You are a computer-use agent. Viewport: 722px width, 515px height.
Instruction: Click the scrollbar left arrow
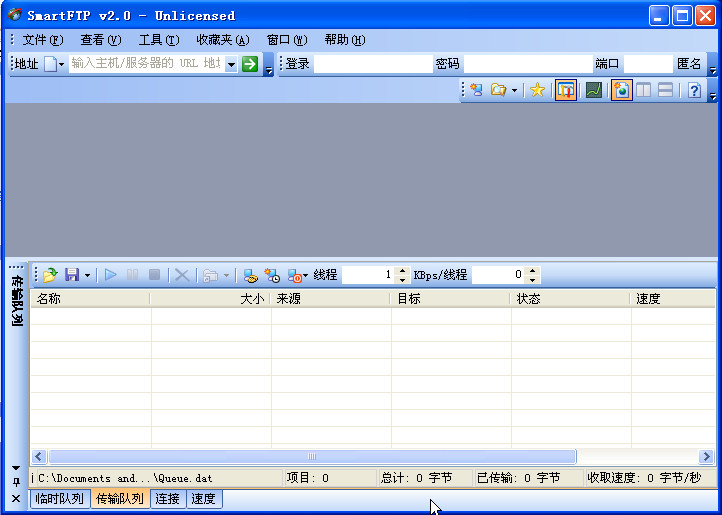[x=39, y=456]
